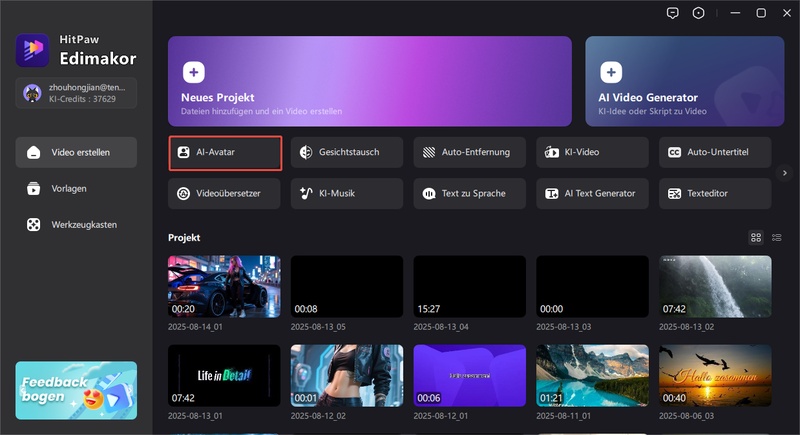The height and width of the screenshot is (435, 800).
Task: Start a Neues Projekt
Action: coord(370,81)
